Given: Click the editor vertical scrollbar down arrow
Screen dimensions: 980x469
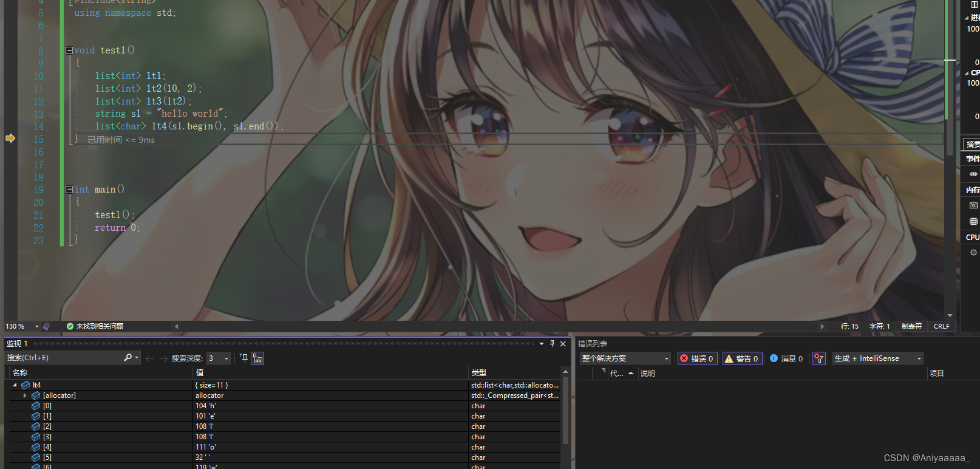Looking at the screenshot, I should 950,316.
